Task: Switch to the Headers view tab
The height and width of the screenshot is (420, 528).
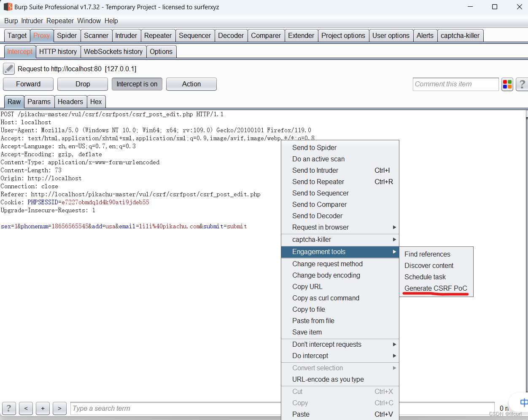Action: 70,102
